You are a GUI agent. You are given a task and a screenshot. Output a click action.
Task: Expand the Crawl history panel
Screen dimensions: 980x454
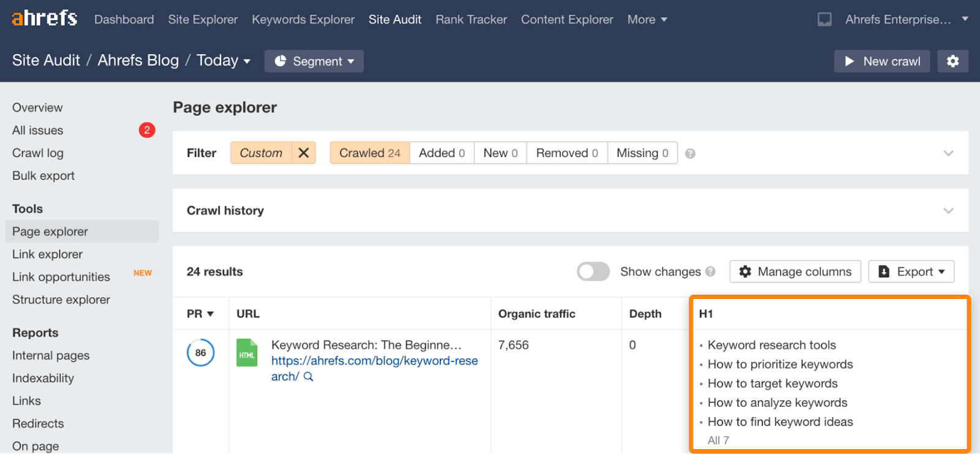tap(948, 211)
